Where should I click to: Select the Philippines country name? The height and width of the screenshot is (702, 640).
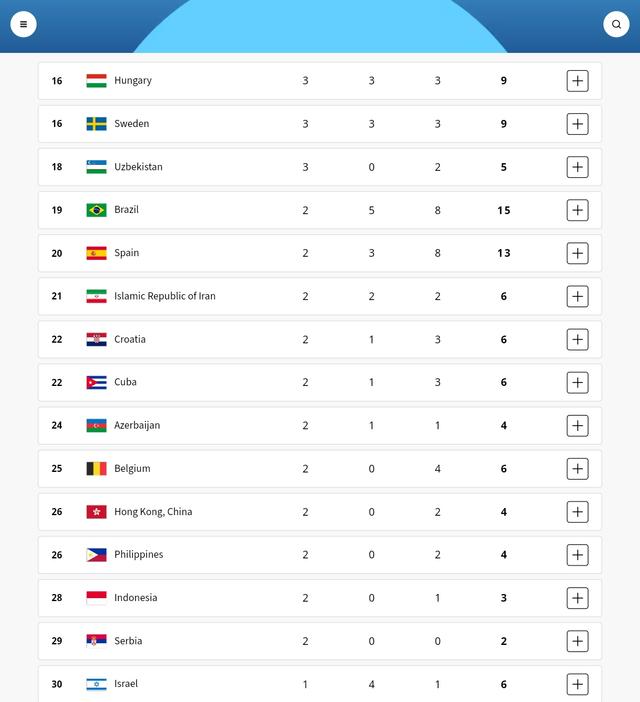pyautogui.click(x=138, y=554)
